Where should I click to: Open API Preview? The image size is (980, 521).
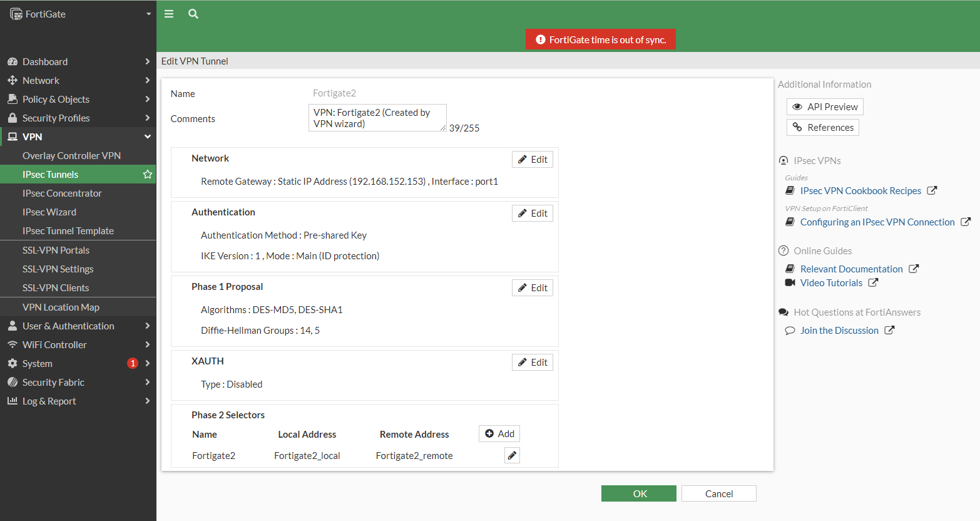825,106
